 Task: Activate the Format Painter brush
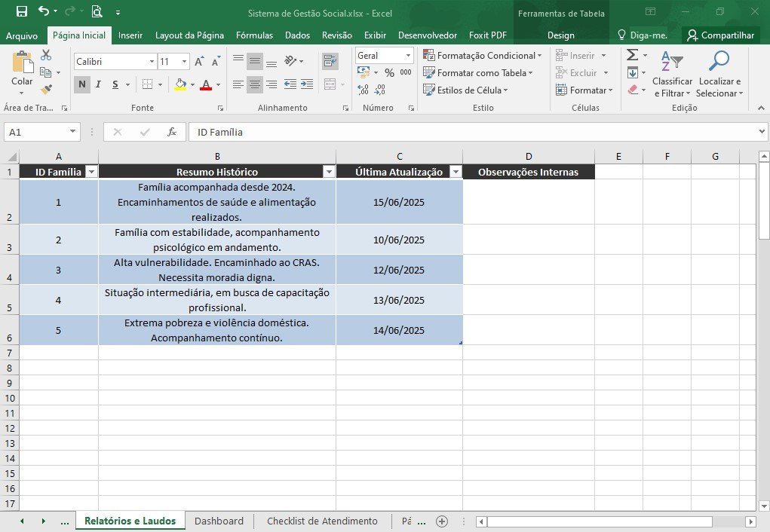pyautogui.click(x=46, y=90)
